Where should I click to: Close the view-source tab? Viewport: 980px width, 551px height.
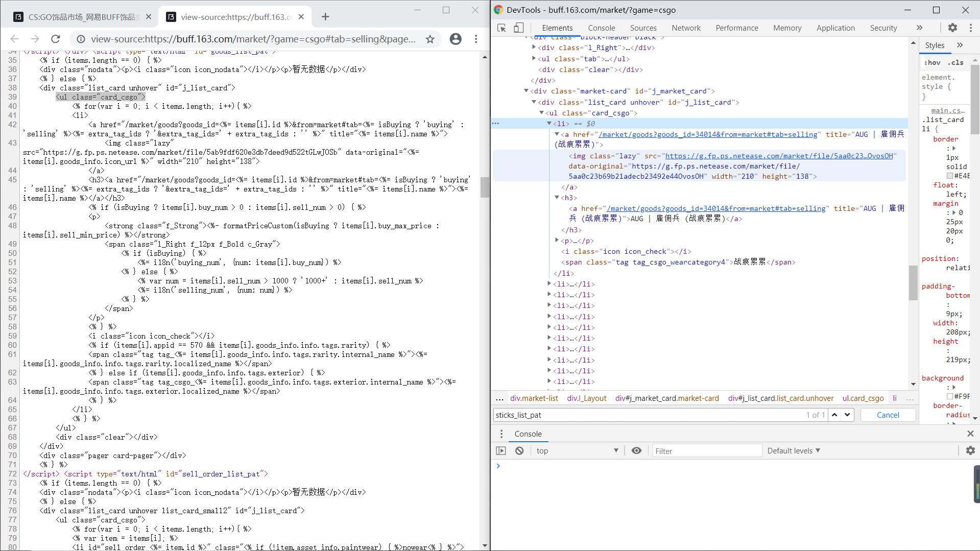click(301, 17)
